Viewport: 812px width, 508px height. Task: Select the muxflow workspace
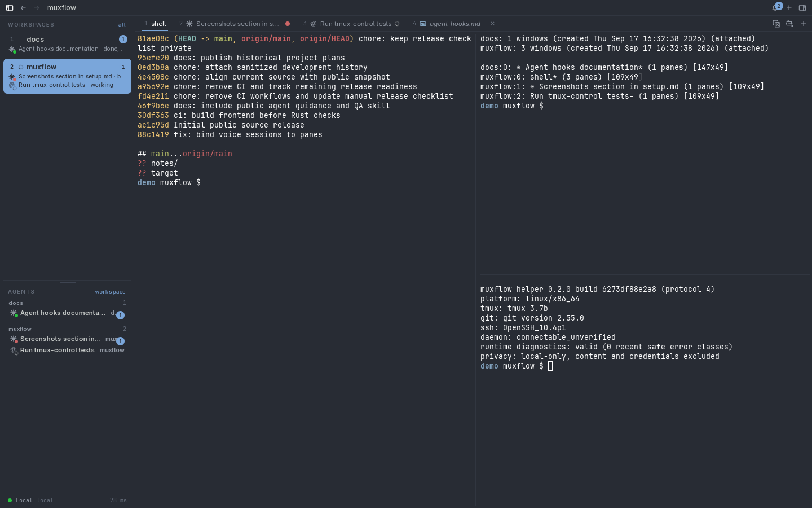67,76
